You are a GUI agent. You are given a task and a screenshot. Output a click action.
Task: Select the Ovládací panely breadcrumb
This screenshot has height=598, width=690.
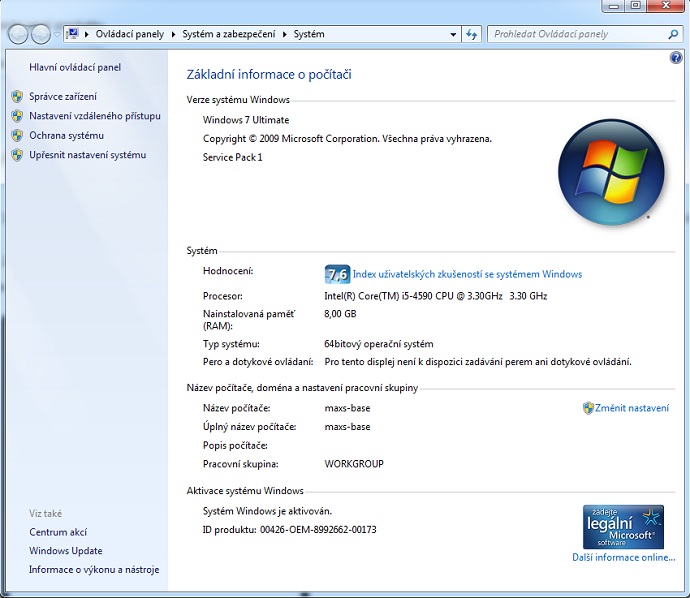click(130, 34)
